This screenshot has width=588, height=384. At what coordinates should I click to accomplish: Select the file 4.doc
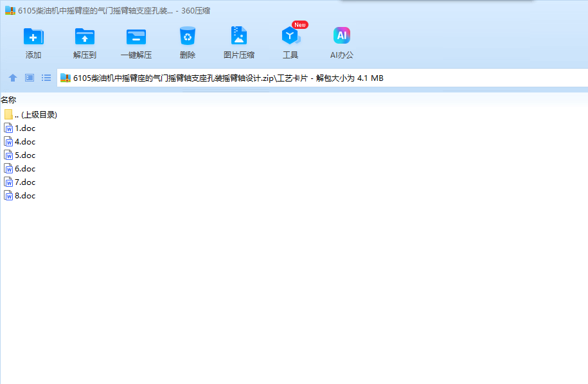19,142
